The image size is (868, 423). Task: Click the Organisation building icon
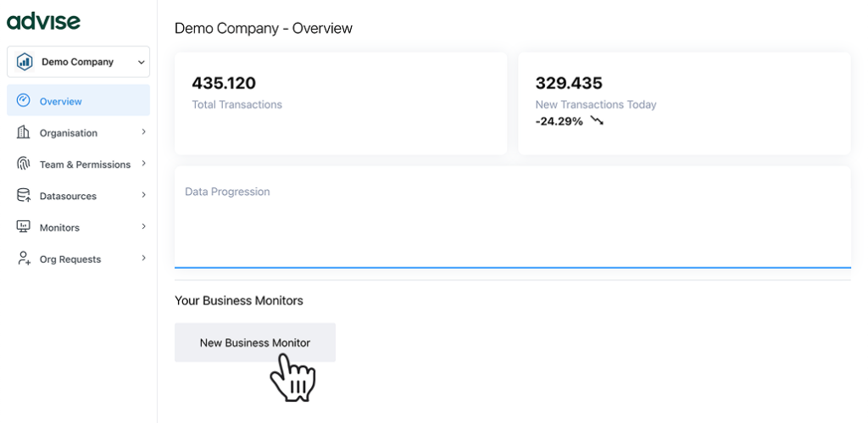point(24,132)
